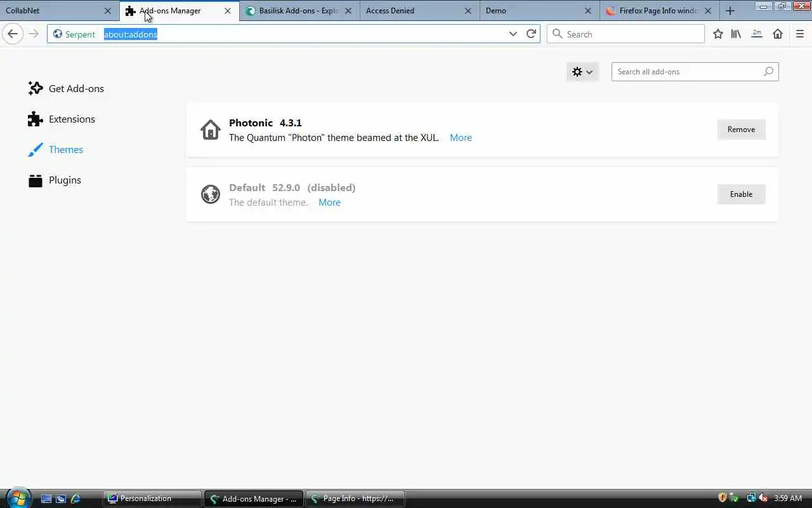Open the Plugins category

[x=55, y=180]
